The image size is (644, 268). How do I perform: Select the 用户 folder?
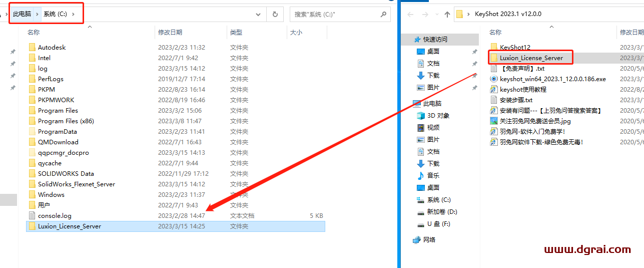[x=44, y=205]
